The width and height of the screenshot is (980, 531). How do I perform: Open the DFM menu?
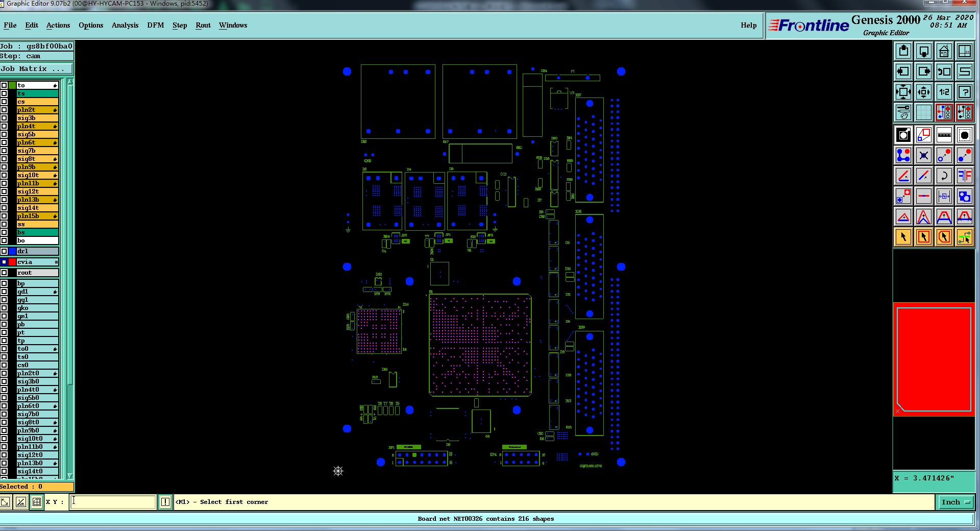click(x=156, y=25)
